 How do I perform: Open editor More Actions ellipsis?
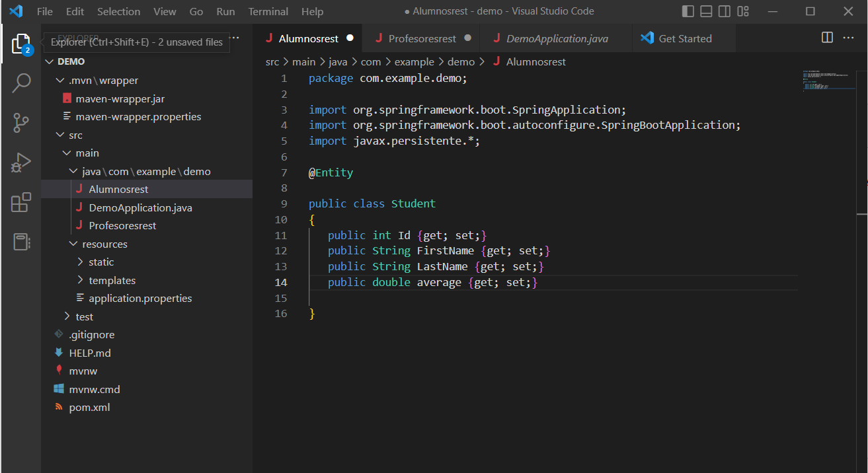(848, 38)
